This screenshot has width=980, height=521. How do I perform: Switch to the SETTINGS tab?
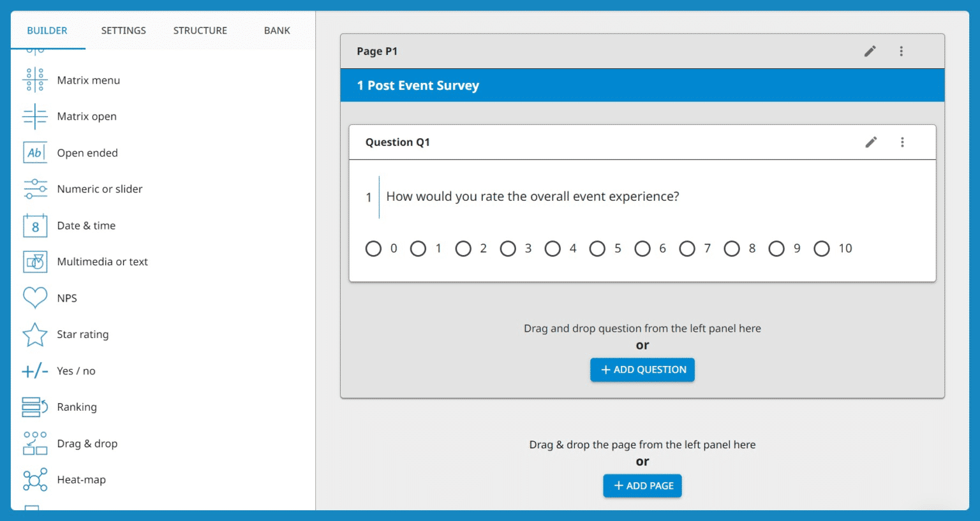coord(122,30)
